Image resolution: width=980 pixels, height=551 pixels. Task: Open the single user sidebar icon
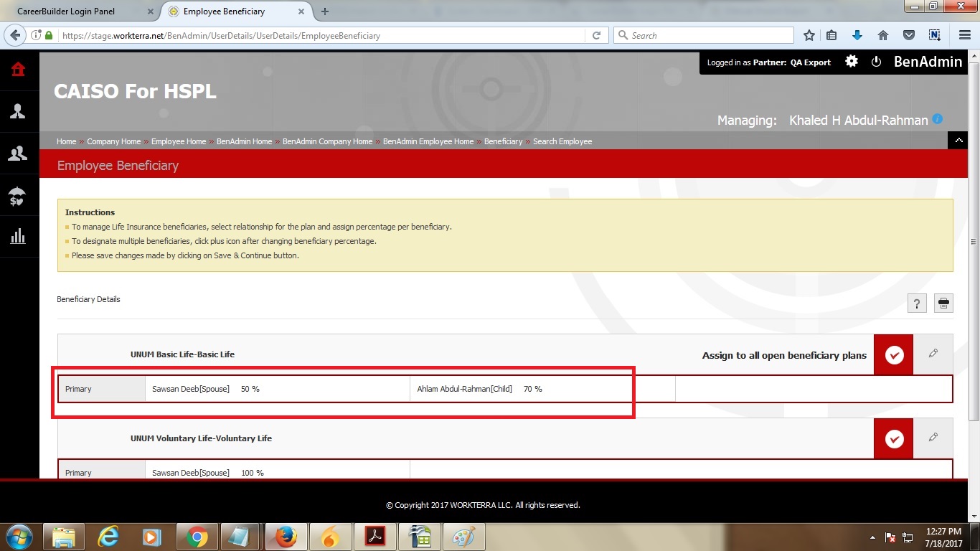coord(18,110)
